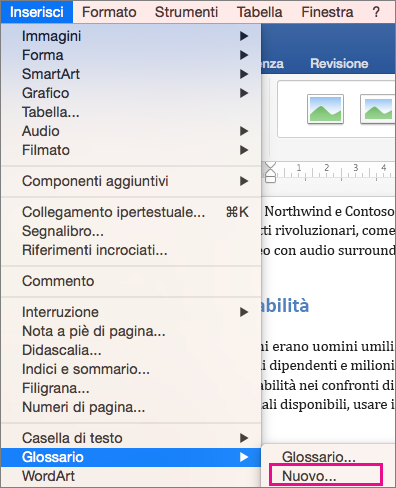Image resolution: width=396 pixels, height=488 pixels.
Task: Click text "con audio surround"
Action: tap(334, 250)
